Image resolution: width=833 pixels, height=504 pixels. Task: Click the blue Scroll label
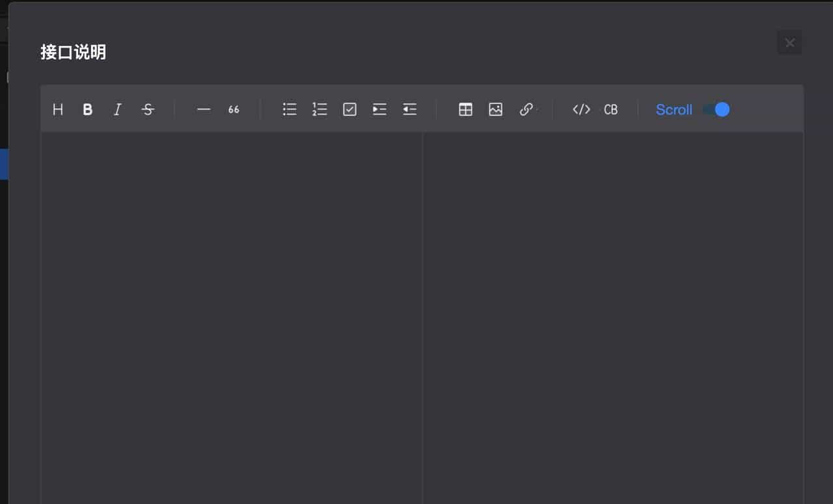pos(674,110)
